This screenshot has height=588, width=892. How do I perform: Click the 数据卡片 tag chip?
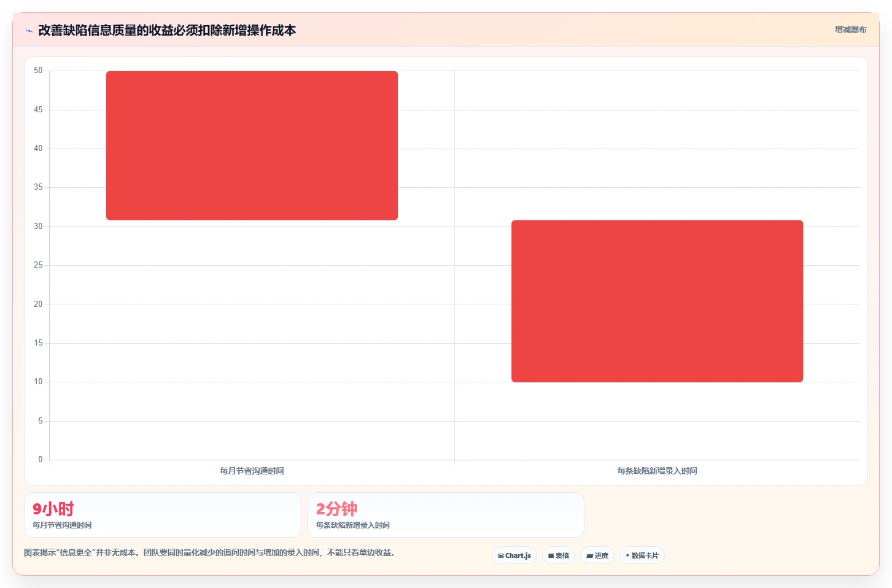point(642,555)
